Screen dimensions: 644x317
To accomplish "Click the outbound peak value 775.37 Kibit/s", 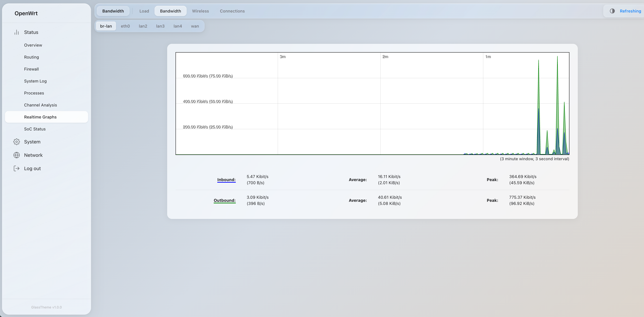I will pyautogui.click(x=522, y=197).
